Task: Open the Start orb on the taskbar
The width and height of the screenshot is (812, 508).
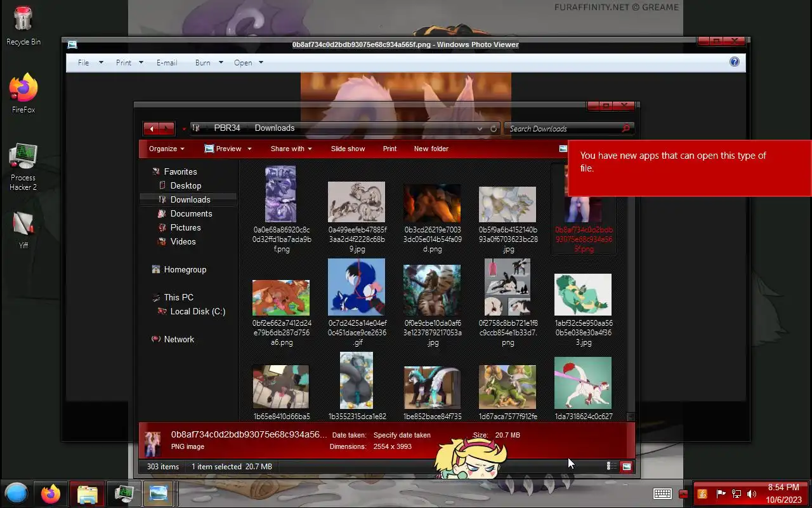Action: click(16, 493)
